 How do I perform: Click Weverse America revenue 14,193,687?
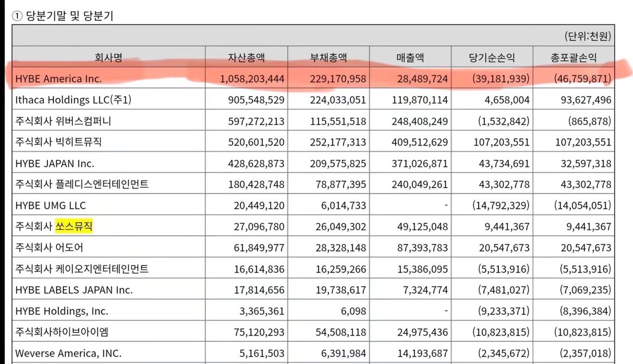[x=423, y=353]
